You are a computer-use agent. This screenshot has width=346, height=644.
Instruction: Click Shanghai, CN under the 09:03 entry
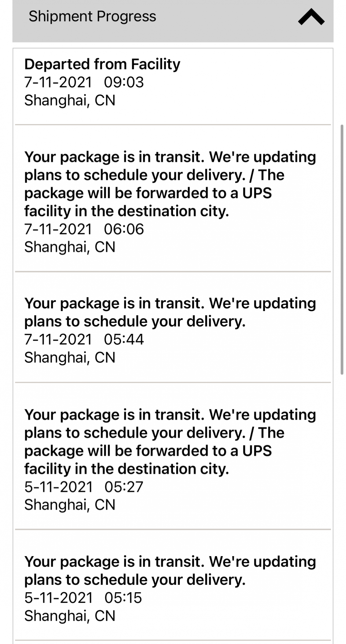click(x=70, y=100)
